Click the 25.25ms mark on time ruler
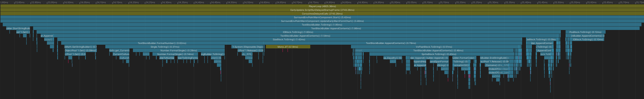Image resolution: width=644 pixels, height=99 pixels. 477,2
